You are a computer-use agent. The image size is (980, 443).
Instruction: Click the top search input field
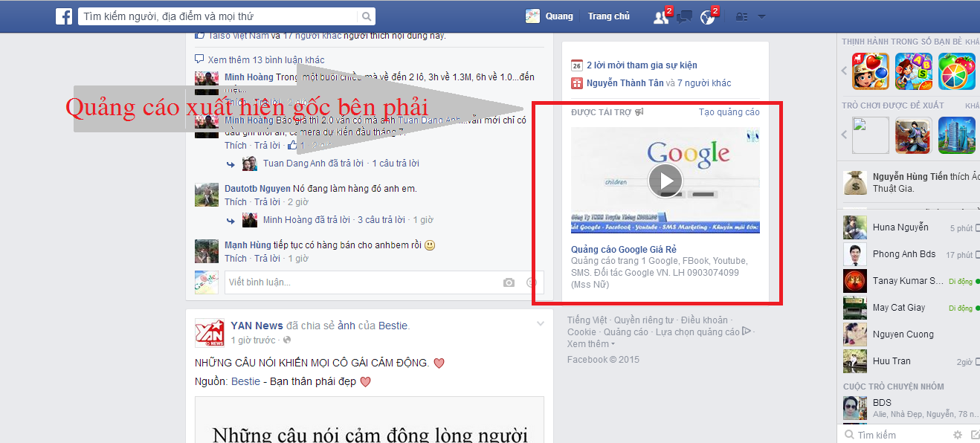(218, 16)
